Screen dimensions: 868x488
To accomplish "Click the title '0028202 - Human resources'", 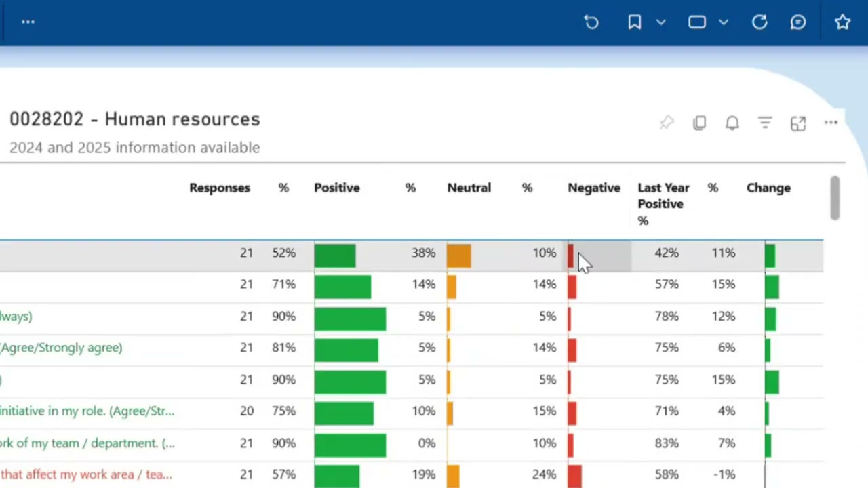I will point(135,119).
